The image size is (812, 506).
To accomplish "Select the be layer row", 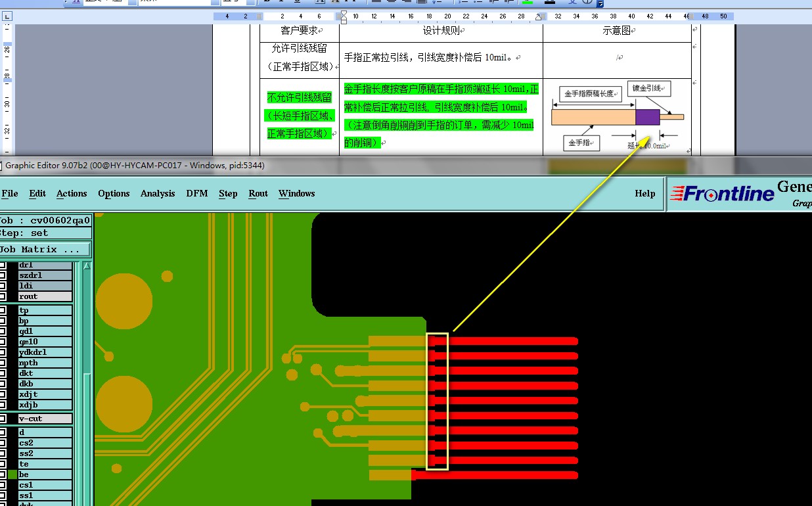I will (45, 474).
